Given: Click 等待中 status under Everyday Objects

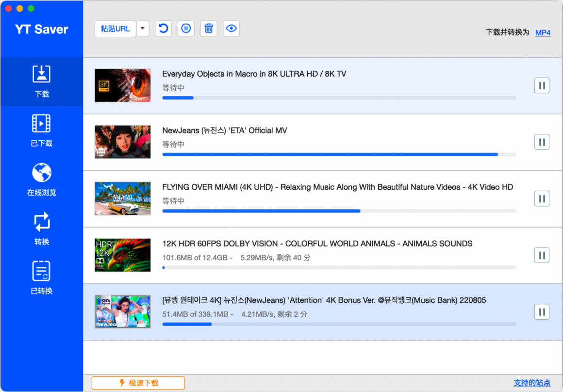Looking at the screenshot, I should point(173,88).
